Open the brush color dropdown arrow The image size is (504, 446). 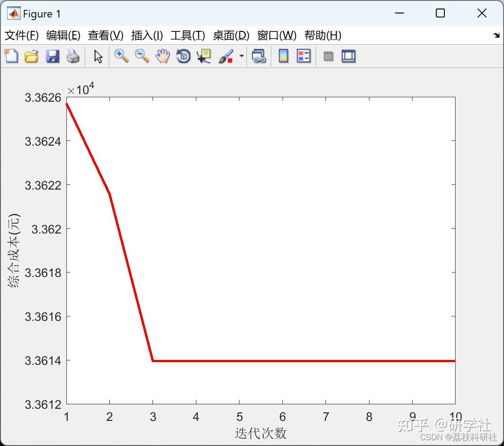[x=241, y=56]
